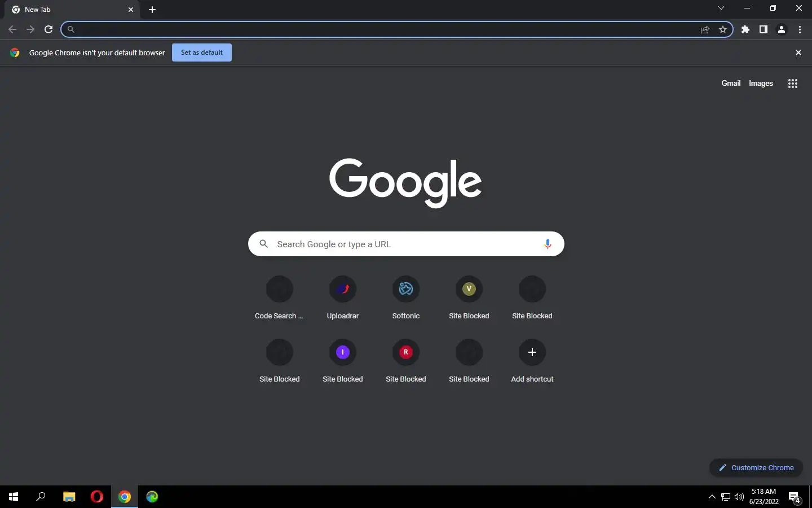Open the network status tray icon

[x=726, y=497]
